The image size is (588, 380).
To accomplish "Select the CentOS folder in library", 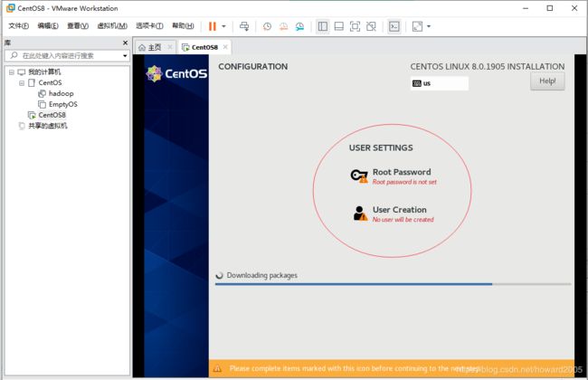I will click(x=50, y=82).
